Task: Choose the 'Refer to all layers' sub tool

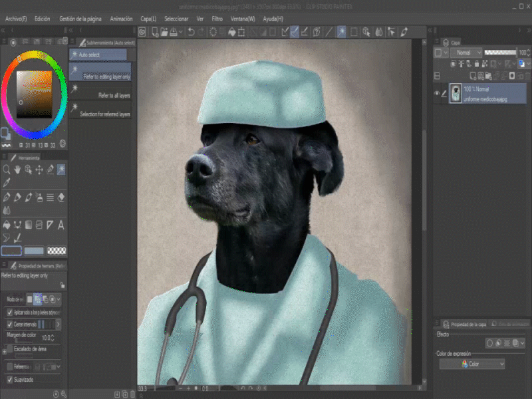Action: point(100,91)
